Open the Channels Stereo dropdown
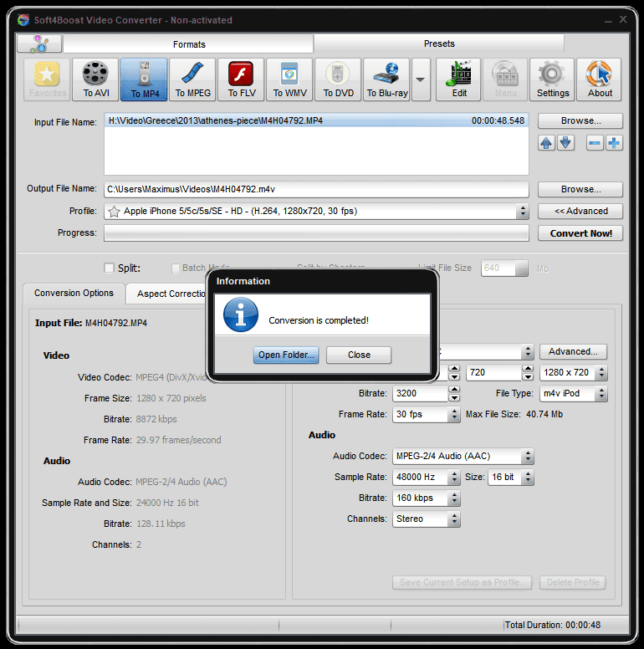 pyautogui.click(x=454, y=519)
